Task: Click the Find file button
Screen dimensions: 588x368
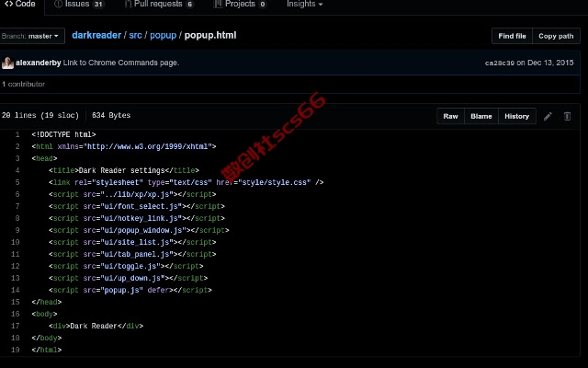Action: [x=512, y=36]
